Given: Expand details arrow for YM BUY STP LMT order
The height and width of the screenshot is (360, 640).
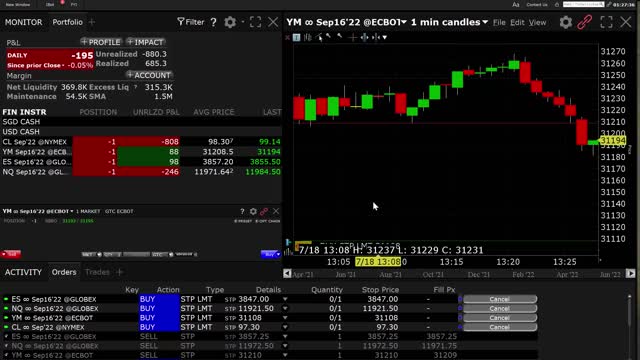Looking at the screenshot, I should pos(285,318).
